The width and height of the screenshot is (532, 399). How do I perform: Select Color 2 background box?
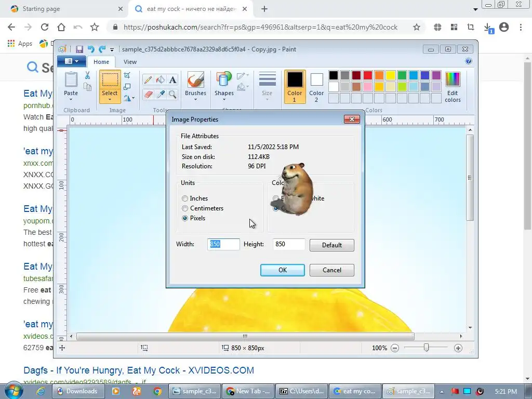click(x=316, y=87)
